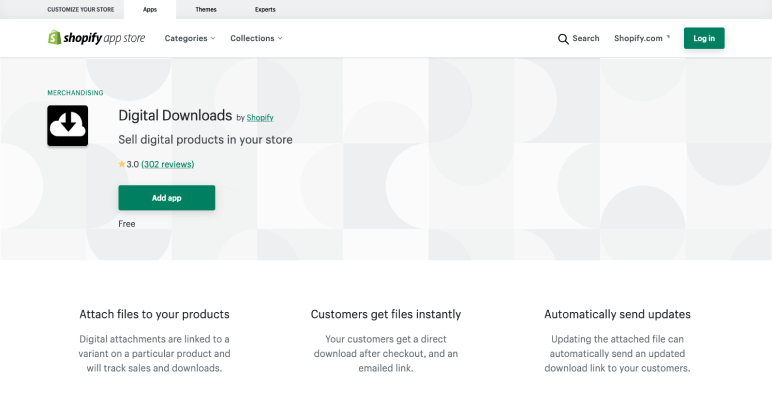Click the Shopify app store logo

(x=96, y=38)
